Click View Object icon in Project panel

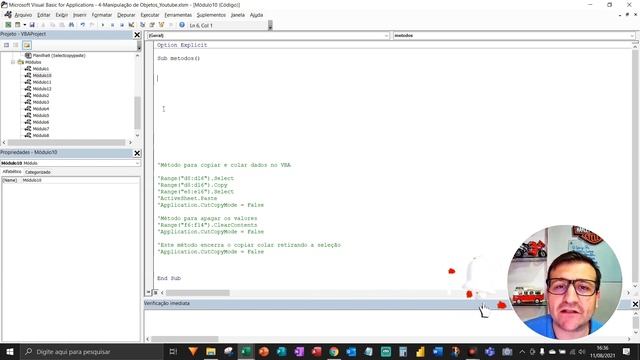click(16, 45)
